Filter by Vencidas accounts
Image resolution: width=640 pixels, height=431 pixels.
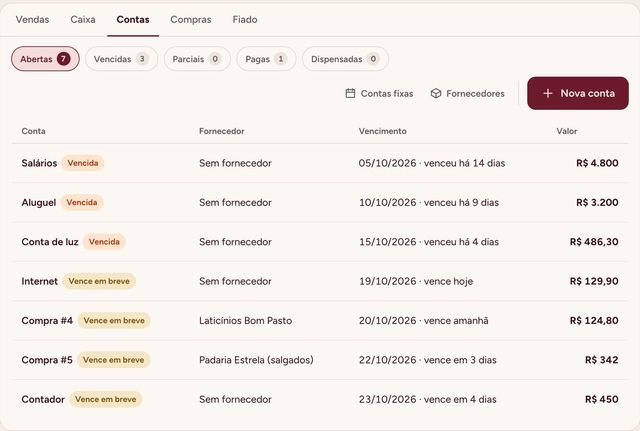point(121,59)
